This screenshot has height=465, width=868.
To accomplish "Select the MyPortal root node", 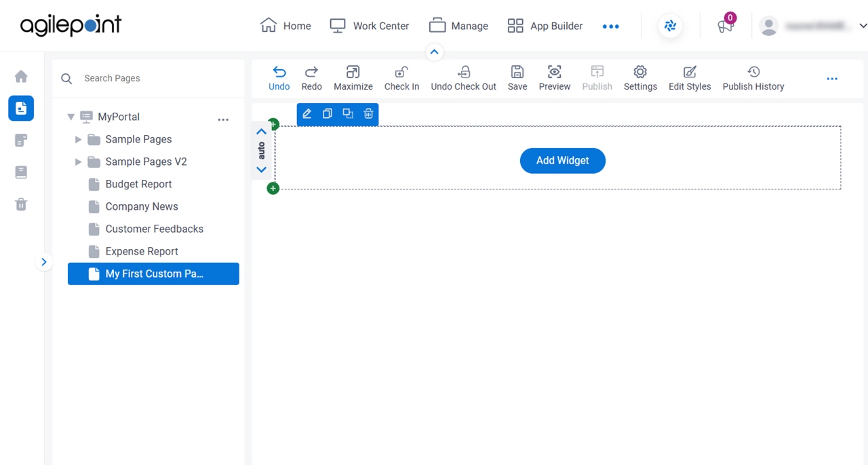I will click(119, 117).
